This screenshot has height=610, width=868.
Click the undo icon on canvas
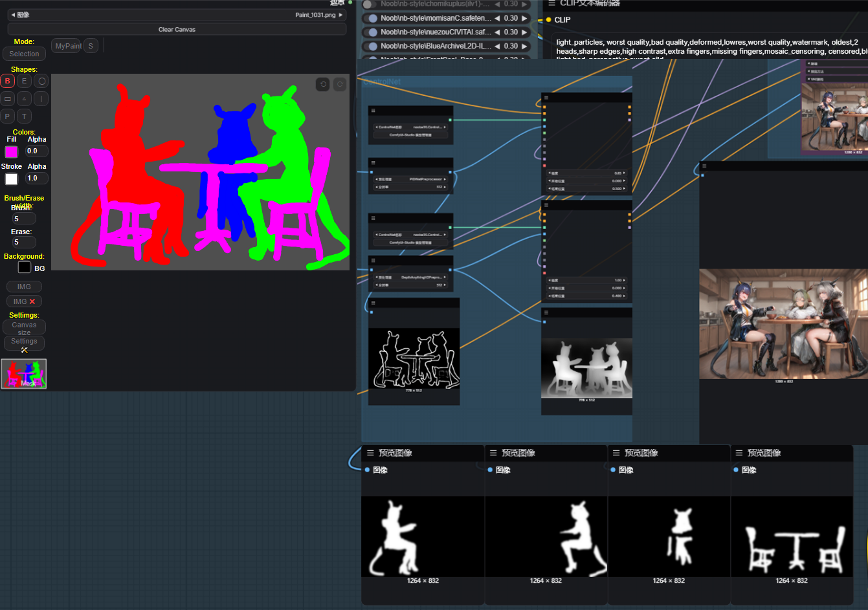point(323,84)
